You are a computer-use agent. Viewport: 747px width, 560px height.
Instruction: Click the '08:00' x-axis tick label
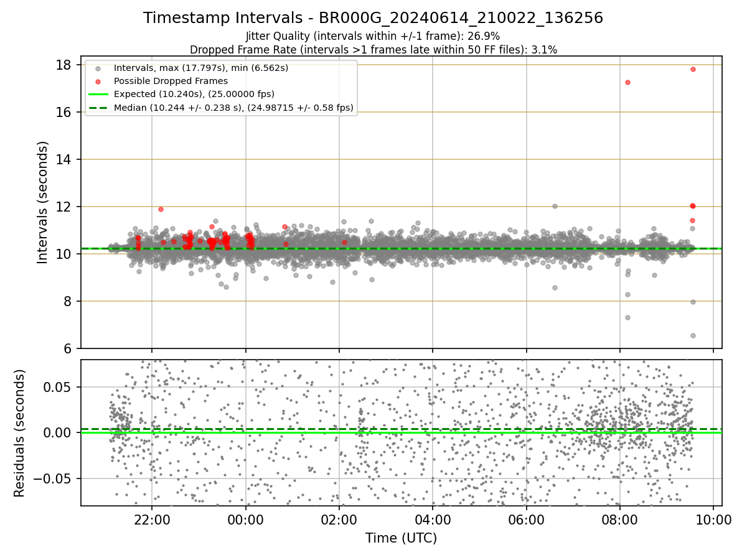pyautogui.click(x=620, y=519)
